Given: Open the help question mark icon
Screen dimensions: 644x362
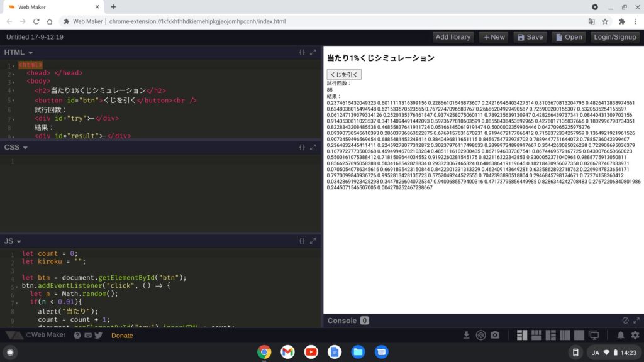Looking at the screenshot, I should click(x=77, y=336).
